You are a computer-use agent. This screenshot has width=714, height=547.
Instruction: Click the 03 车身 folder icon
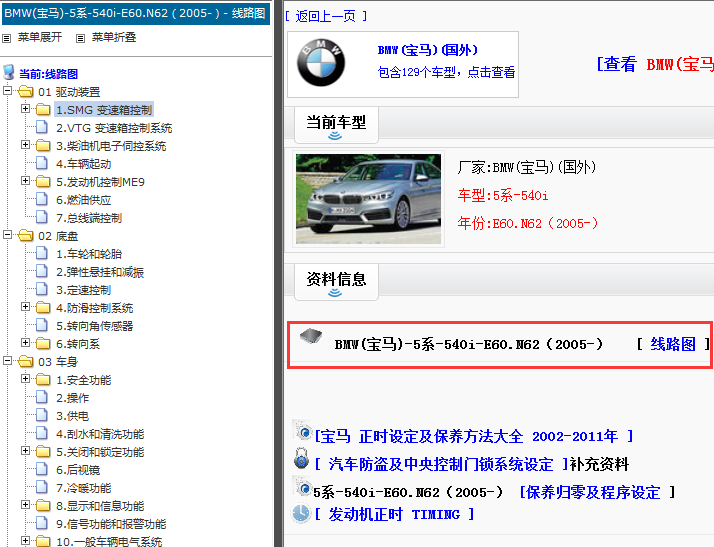coord(26,362)
